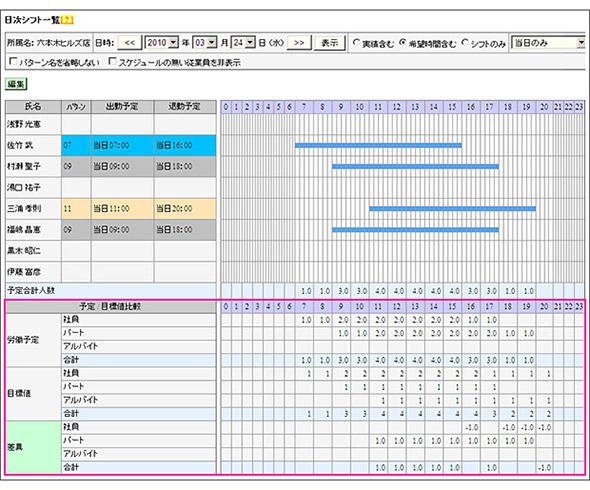This screenshot has width=590, height=490.
Task: Select the 希望時間含む radio button
Action: (x=403, y=43)
